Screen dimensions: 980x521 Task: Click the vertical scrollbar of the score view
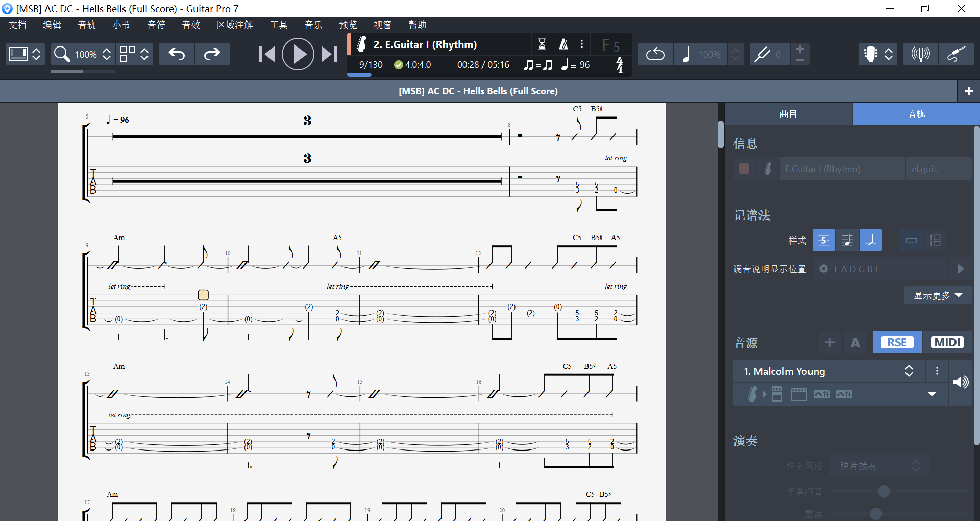click(x=720, y=135)
